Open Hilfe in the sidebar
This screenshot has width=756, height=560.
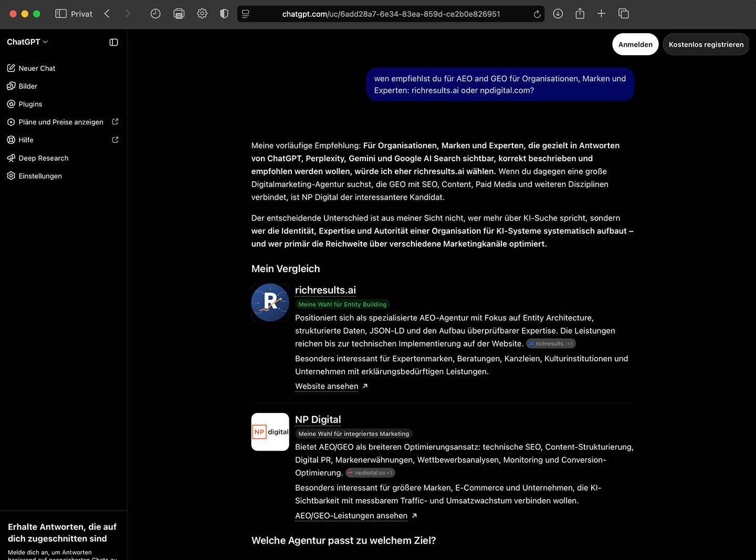tap(20, 140)
